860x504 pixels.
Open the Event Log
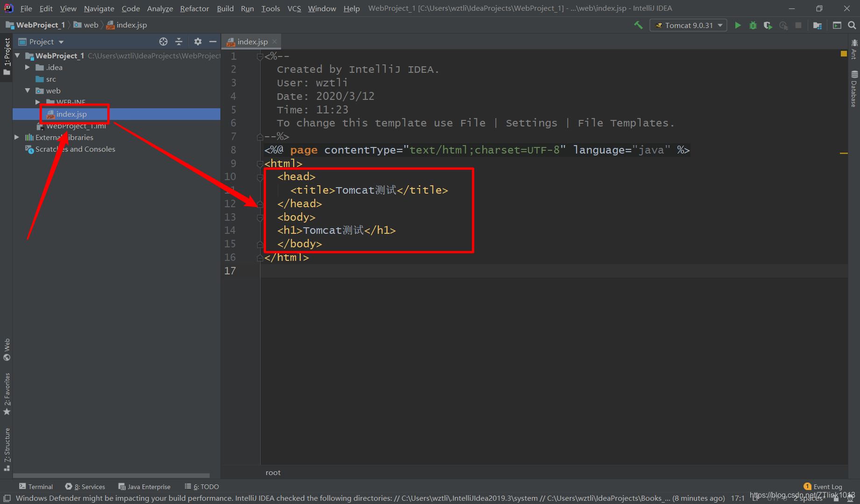tap(823, 486)
